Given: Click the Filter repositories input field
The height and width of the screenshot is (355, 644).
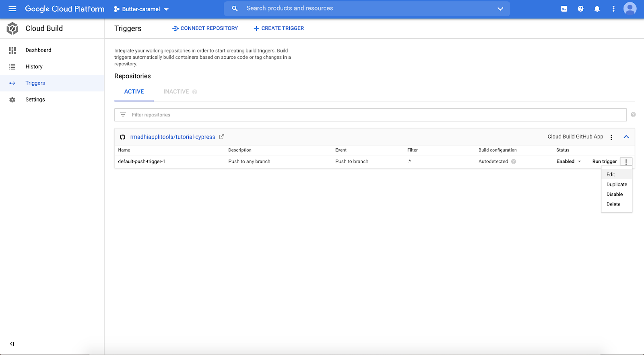Looking at the screenshot, I should point(370,115).
